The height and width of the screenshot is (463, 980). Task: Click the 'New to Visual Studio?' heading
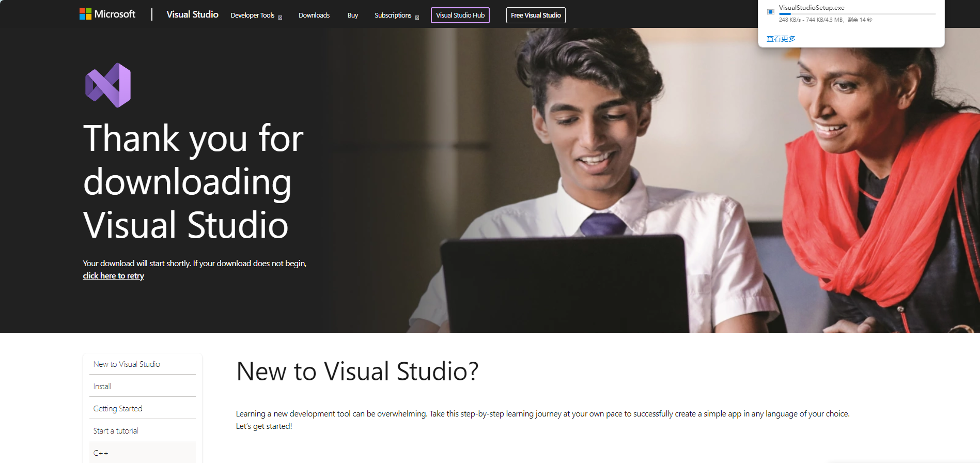pyautogui.click(x=357, y=372)
